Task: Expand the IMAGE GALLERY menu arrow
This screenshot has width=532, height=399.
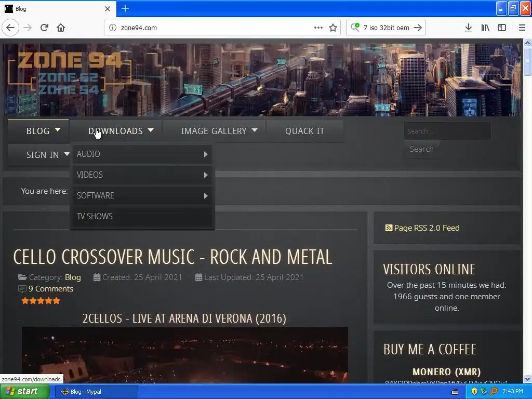Action: (255, 130)
